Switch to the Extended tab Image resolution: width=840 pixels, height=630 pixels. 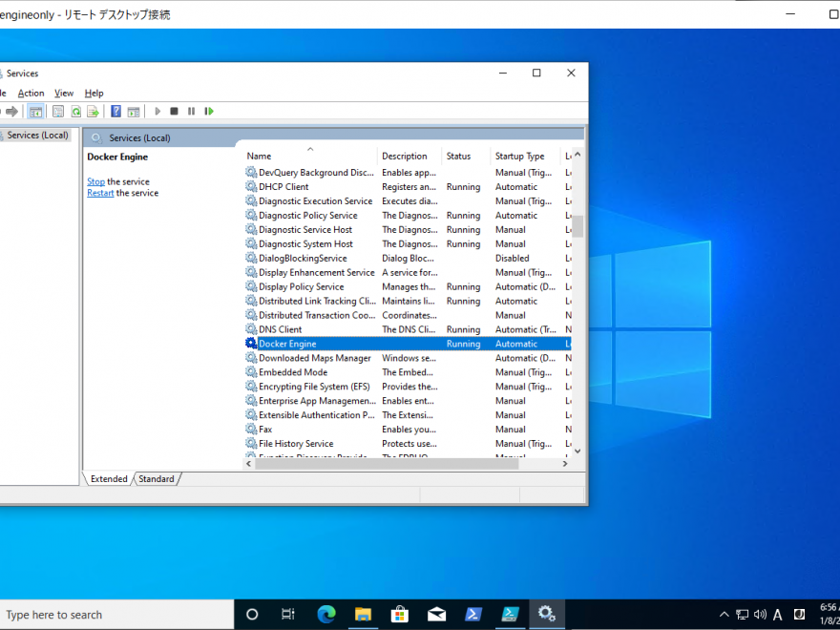(x=109, y=479)
